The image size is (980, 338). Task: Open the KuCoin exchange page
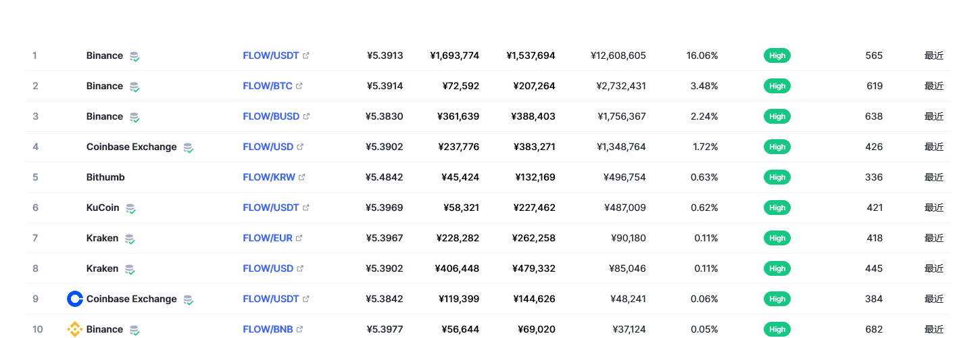pyautogui.click(x=103, y=208)
